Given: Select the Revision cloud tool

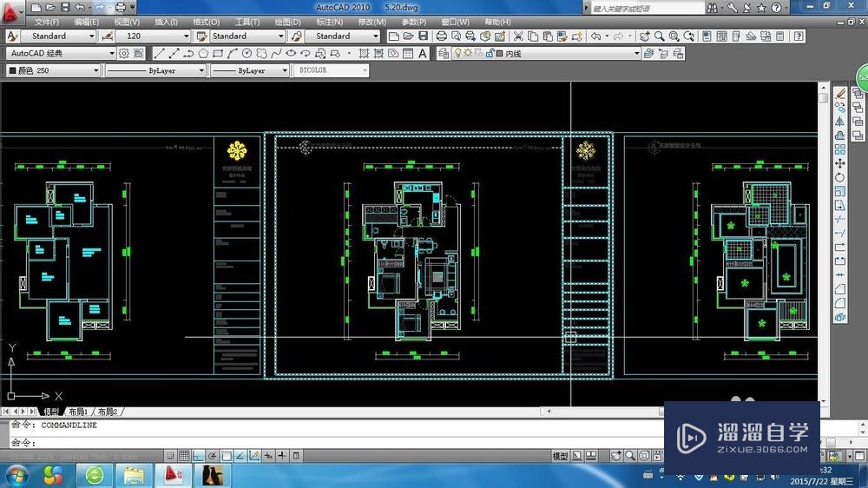Looking at the screenshot, I should click(261, 53).
